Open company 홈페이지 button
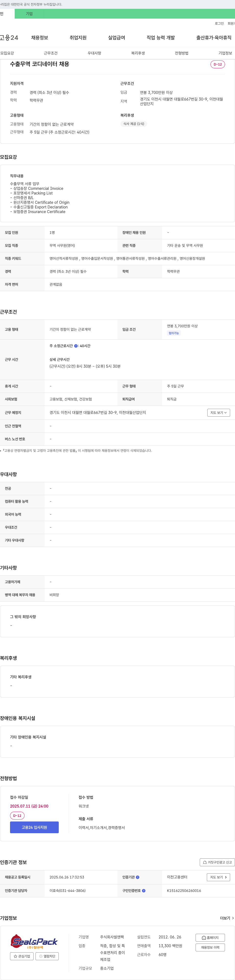The image size is (235, 980). coord(210,938)
